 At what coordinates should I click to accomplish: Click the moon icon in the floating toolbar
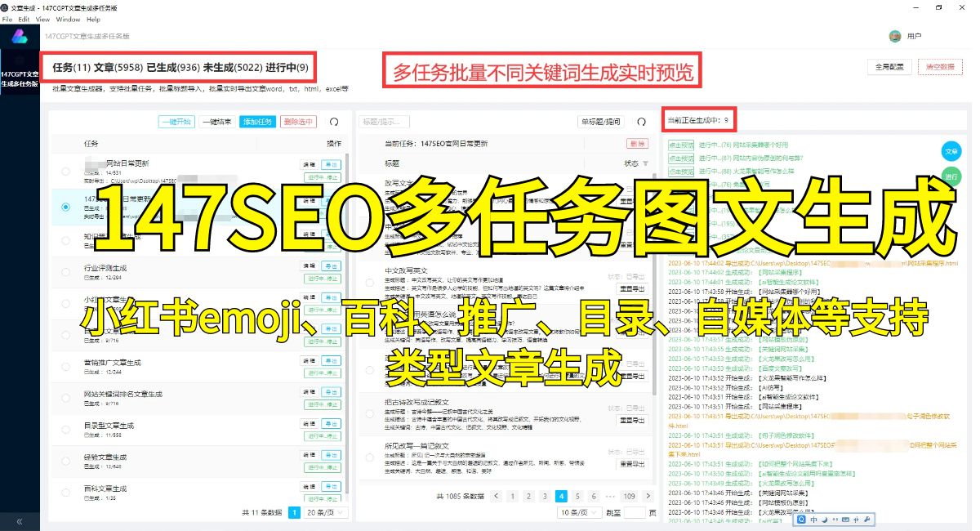825,518
